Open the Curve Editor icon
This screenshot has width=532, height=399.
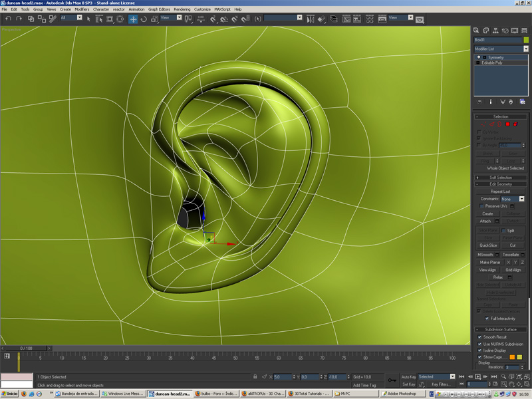tap(346, 19)
